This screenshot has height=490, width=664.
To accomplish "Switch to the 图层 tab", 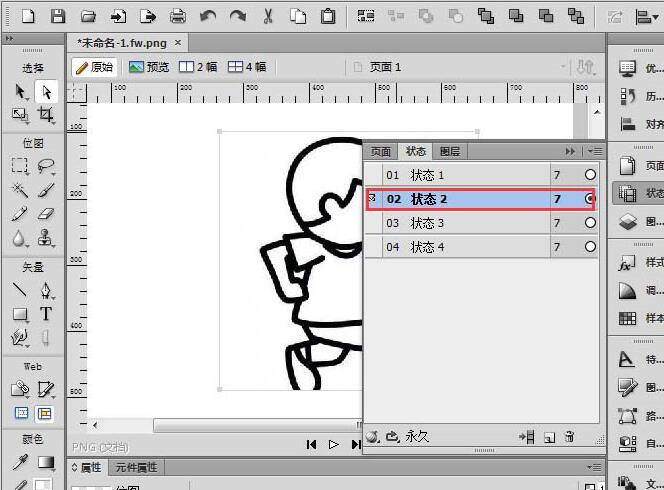I will click(450, 151).
